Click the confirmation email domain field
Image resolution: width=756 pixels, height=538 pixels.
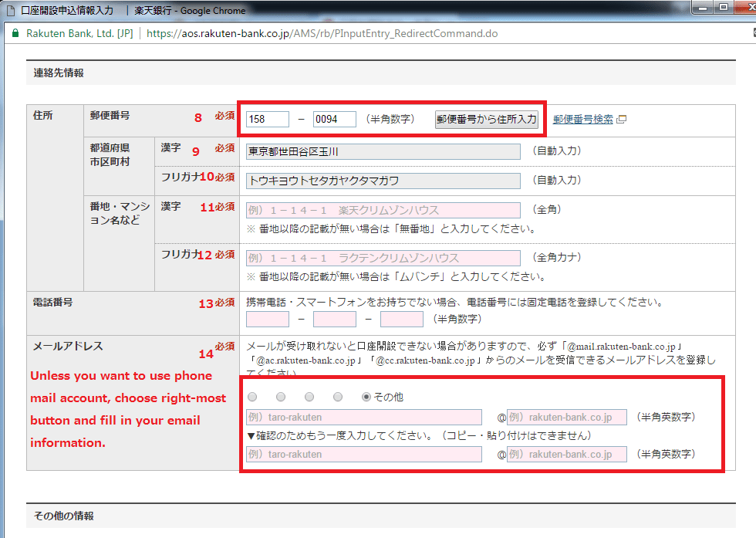(567, 455)
